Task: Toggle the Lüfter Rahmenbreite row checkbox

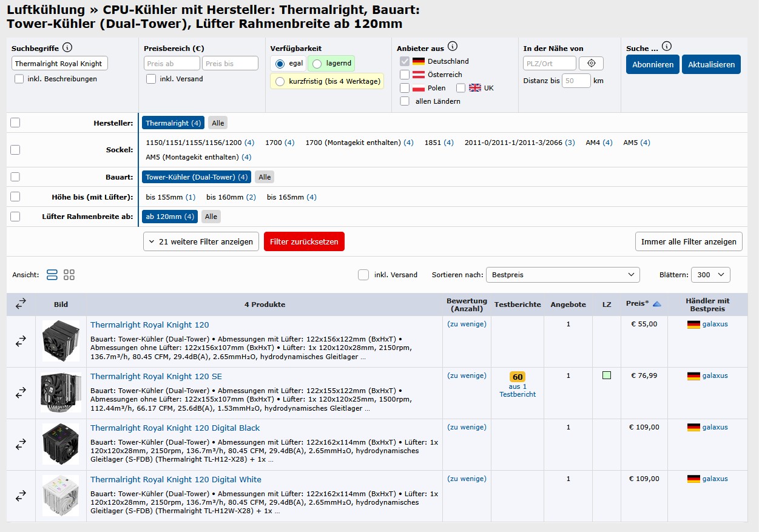Action: tap(15, 217)
